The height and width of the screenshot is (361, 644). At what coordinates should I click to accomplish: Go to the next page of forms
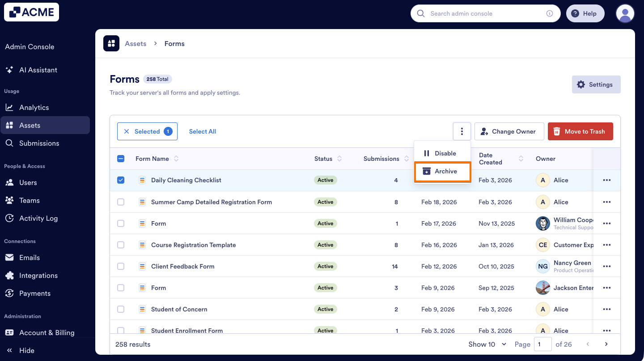point(606,344)
